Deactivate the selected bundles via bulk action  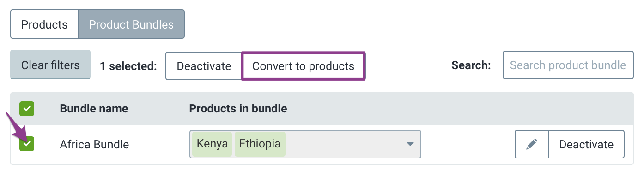tap(204, 66)
